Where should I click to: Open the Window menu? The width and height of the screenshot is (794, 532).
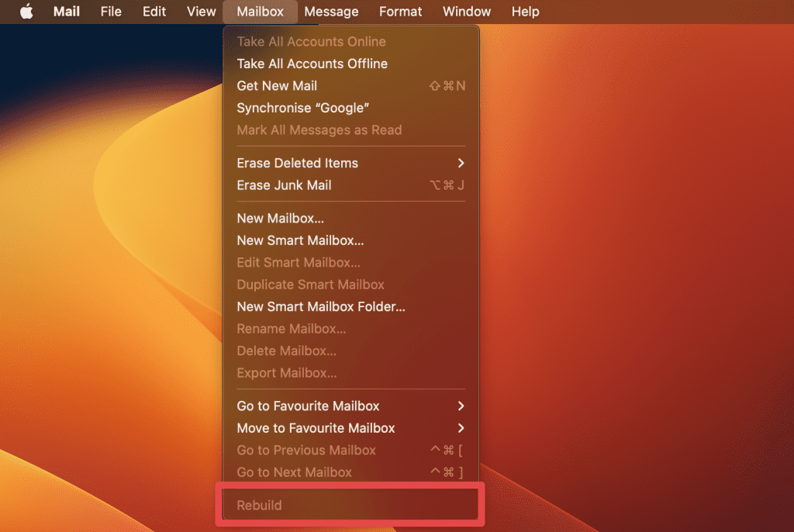pos(466,11)
